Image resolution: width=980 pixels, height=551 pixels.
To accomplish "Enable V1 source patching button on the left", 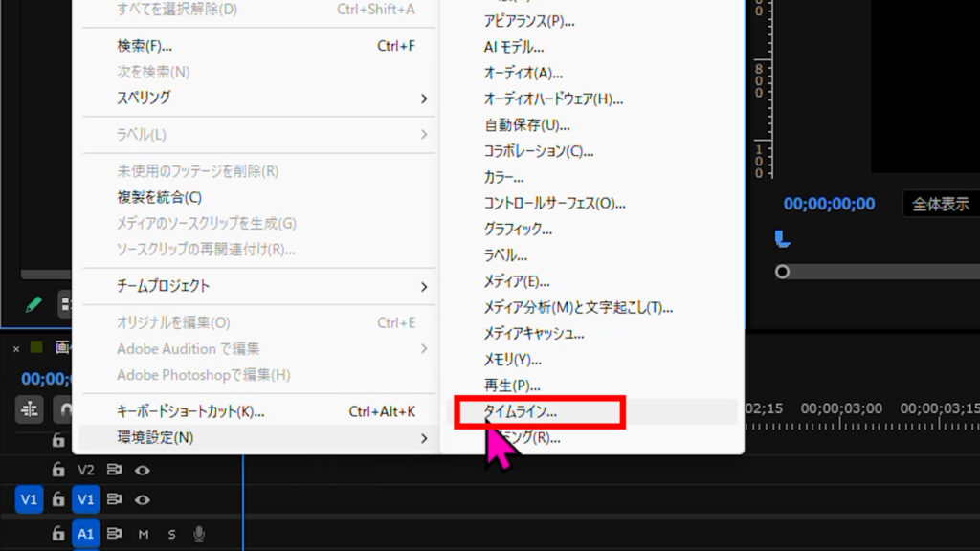I will pyautogui.click(x=29, y=499).
